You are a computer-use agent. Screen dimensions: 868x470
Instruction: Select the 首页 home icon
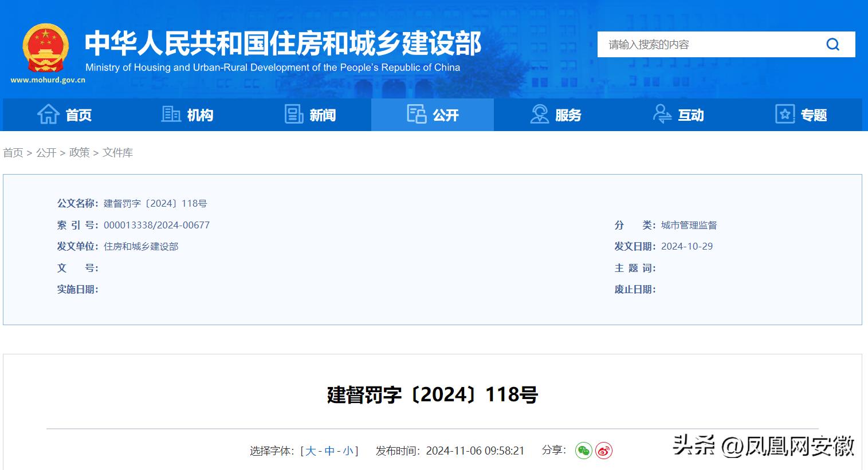tap(49, 114)
